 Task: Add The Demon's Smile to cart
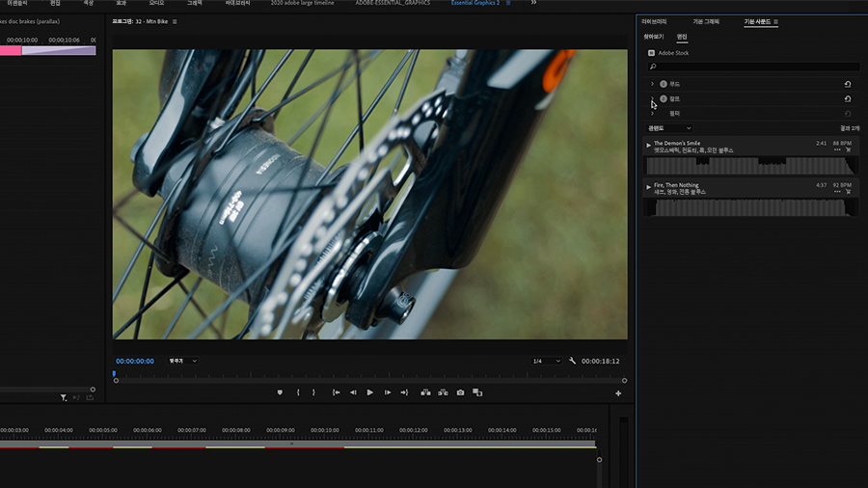[x=848, y=149]
